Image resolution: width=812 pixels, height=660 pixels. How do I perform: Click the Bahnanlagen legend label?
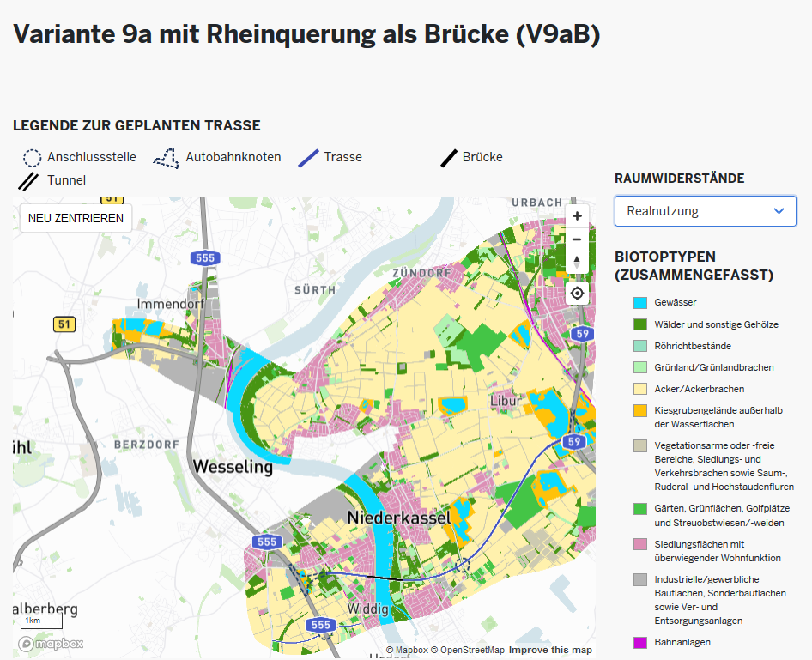tap(682, 642)
